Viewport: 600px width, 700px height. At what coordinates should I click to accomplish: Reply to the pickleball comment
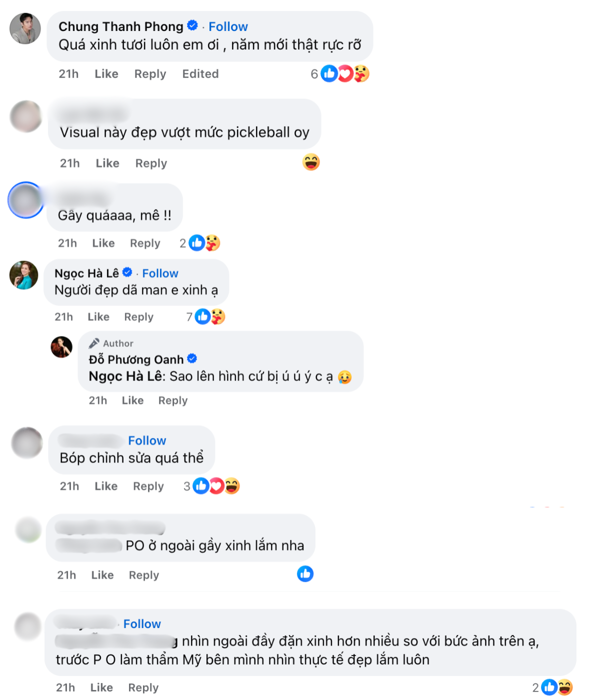pos(151,163)
